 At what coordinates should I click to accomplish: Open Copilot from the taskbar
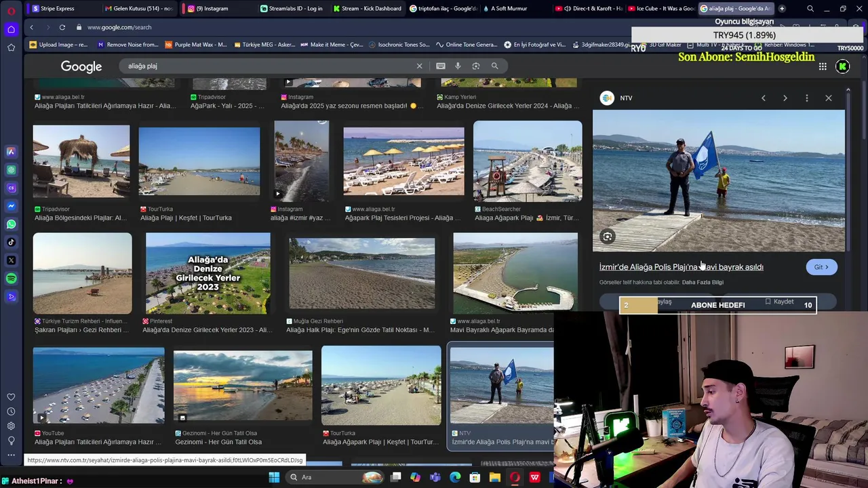(415, 477)
